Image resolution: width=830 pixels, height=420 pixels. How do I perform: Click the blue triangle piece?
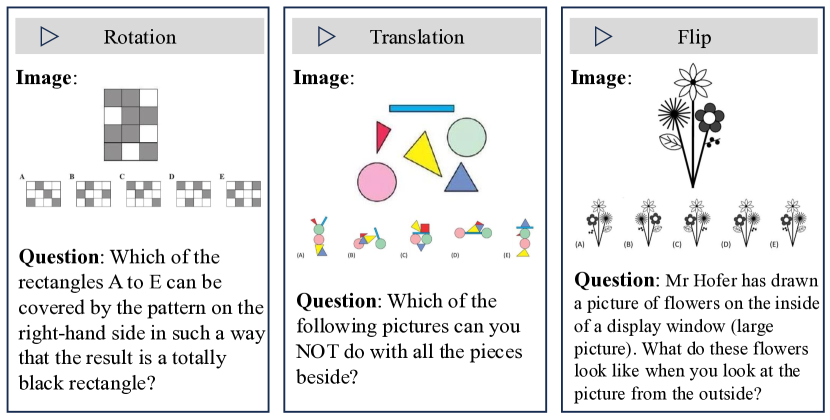tap(460, 178)
